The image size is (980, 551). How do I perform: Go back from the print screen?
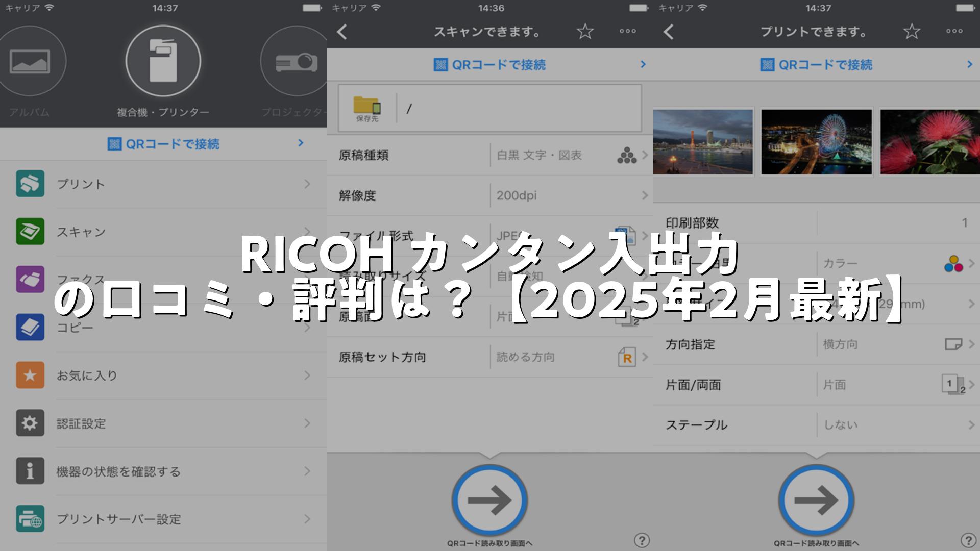pyautogui.click(x=669, y=32)
